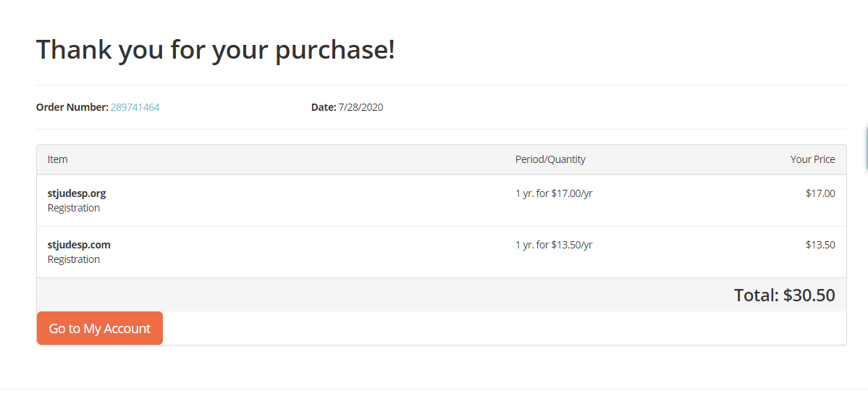Click the 'Date:' label text

tap(324, 107)
